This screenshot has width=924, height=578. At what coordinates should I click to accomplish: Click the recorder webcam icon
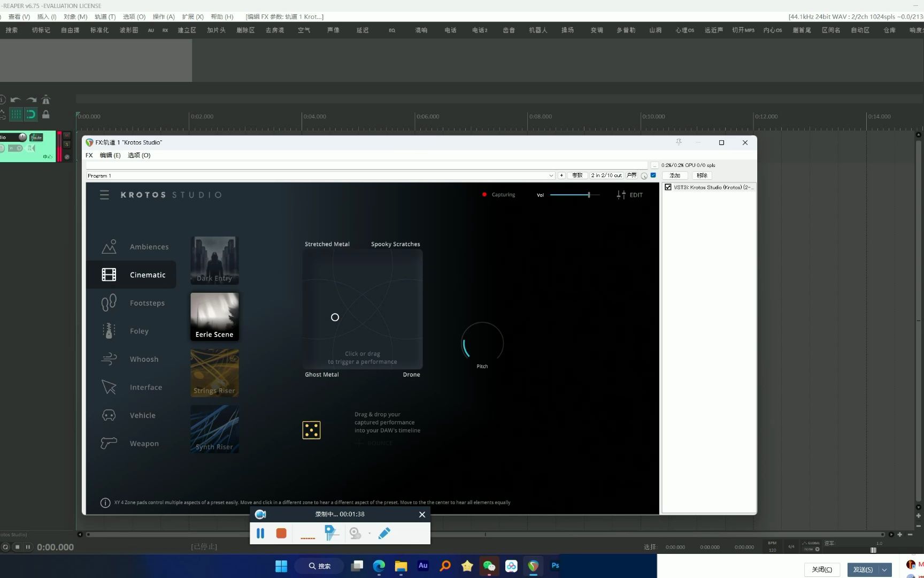[x=355, y=533]
